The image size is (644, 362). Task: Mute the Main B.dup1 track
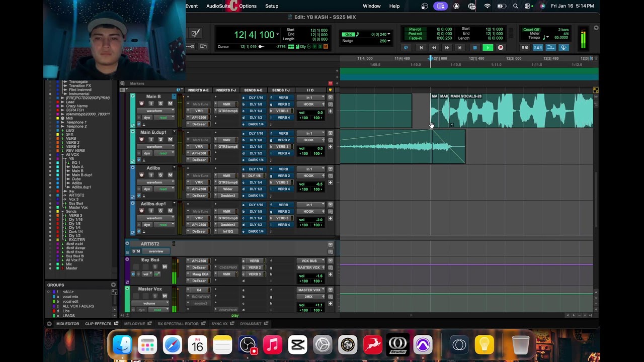(x=170, y=139)
